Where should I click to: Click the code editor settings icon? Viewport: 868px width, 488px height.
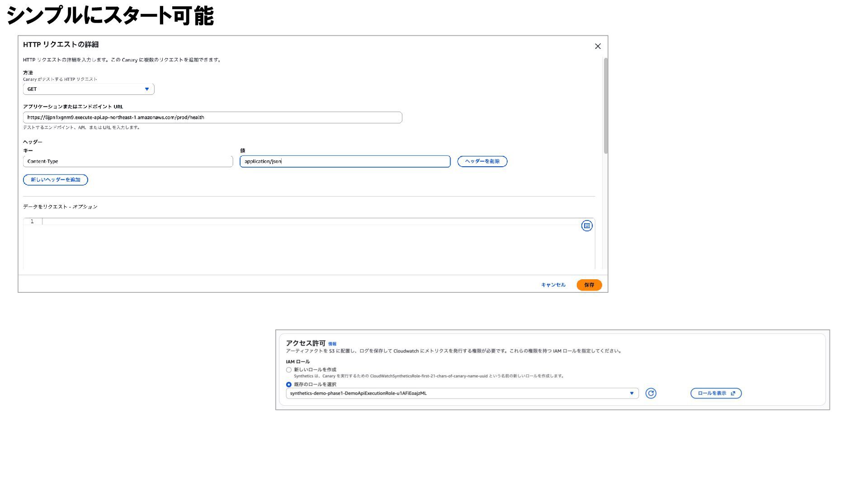point(586,225)
